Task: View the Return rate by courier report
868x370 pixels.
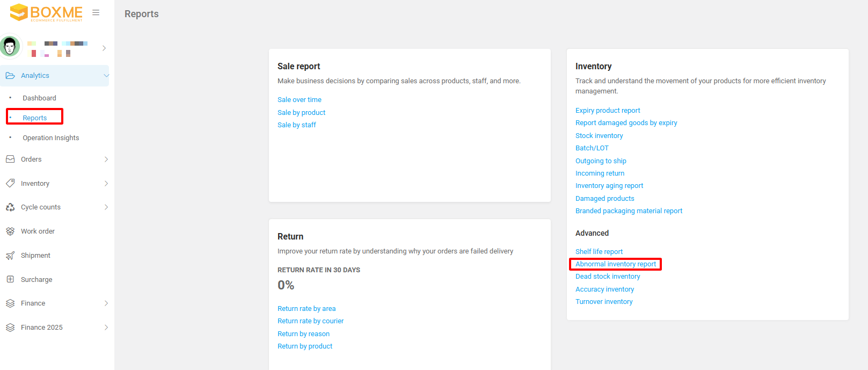Action: click(310, 321)
